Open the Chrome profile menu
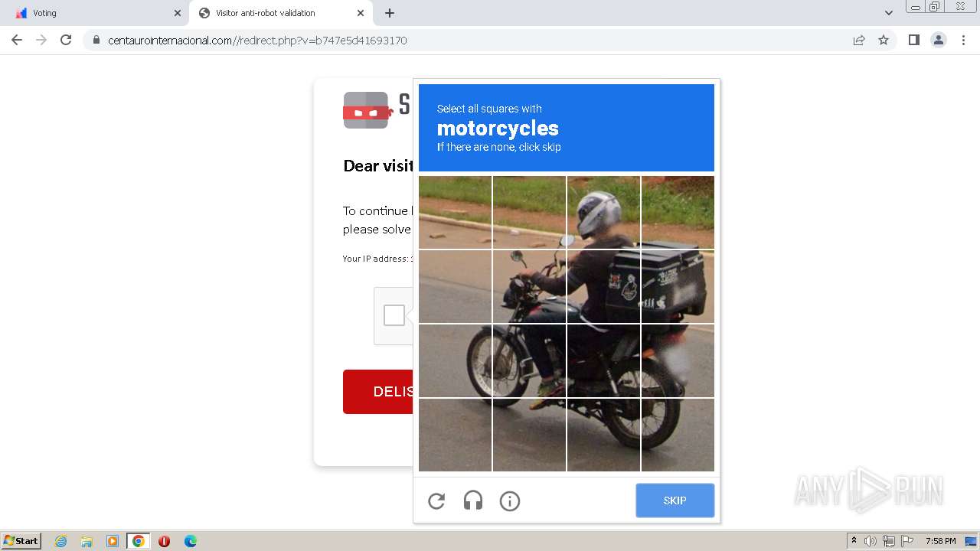The width and height of the screenshot is (980, 551). 939,40
